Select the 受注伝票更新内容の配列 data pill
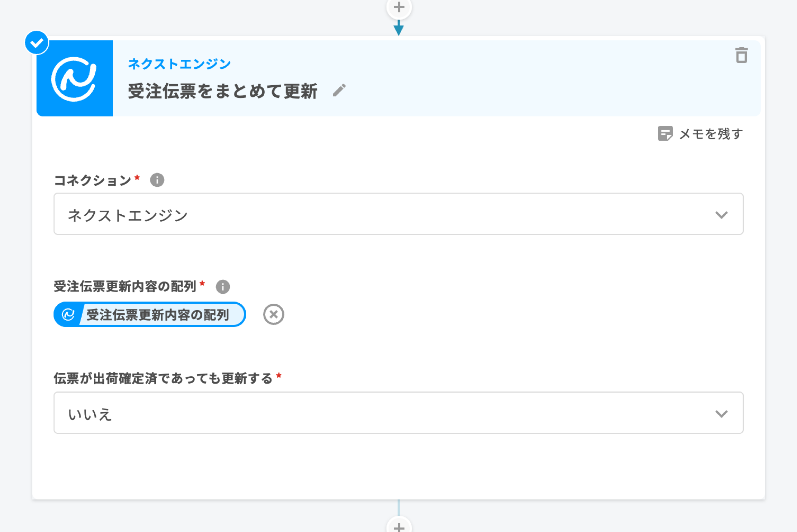The image size is (797, 532). tap(158, 315)
